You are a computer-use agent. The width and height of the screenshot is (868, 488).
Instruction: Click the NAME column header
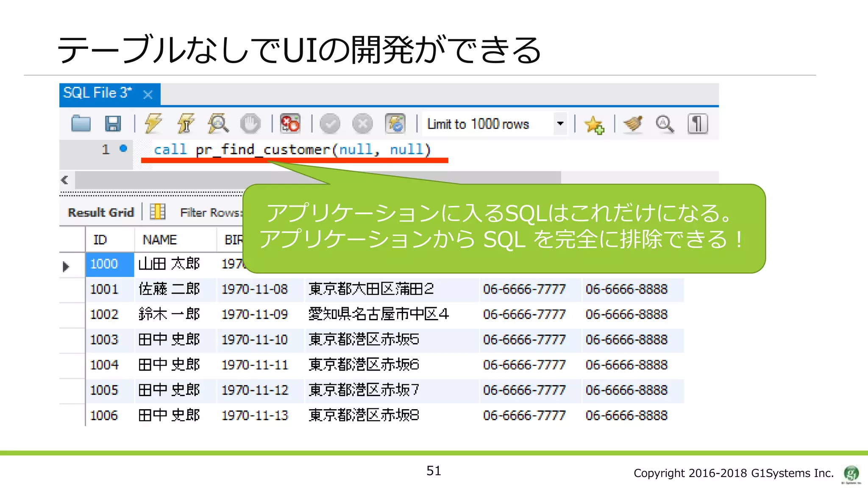(175, 239)
